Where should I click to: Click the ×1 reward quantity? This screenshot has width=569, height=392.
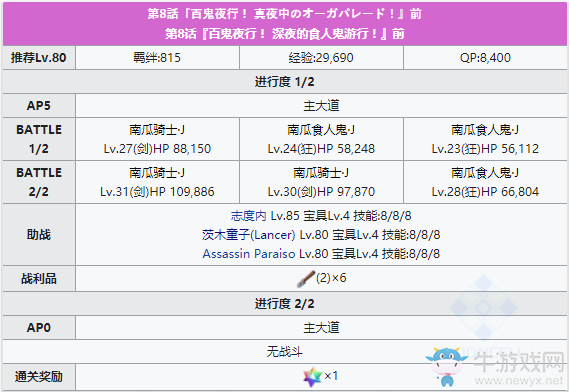click(x=331, y=376)
